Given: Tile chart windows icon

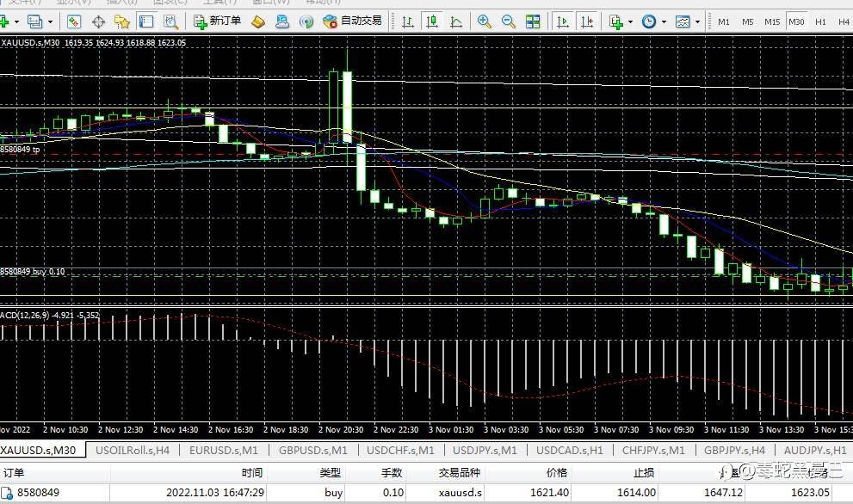Looking at the screenshot, I should [534, 21].
